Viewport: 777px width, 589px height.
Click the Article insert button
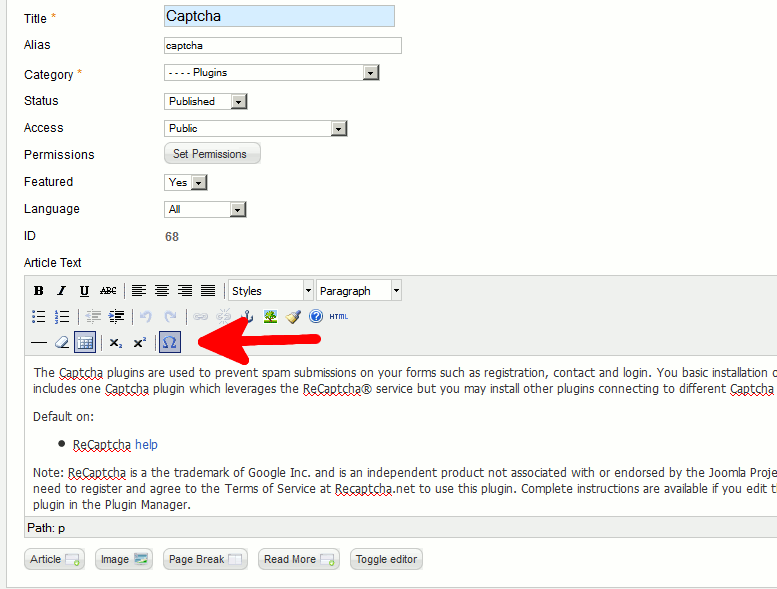pyautogui.click(x=55, y=559)
